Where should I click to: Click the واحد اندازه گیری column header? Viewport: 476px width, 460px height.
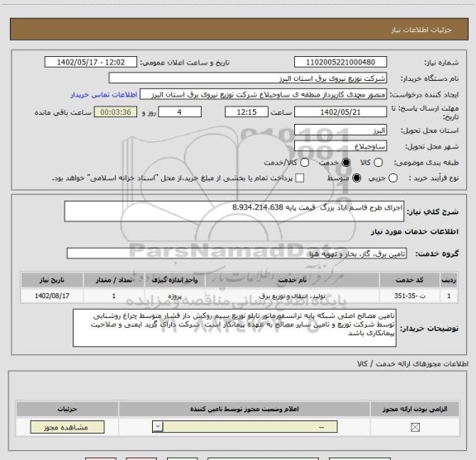pyautogui.click(x=174, y=280)
